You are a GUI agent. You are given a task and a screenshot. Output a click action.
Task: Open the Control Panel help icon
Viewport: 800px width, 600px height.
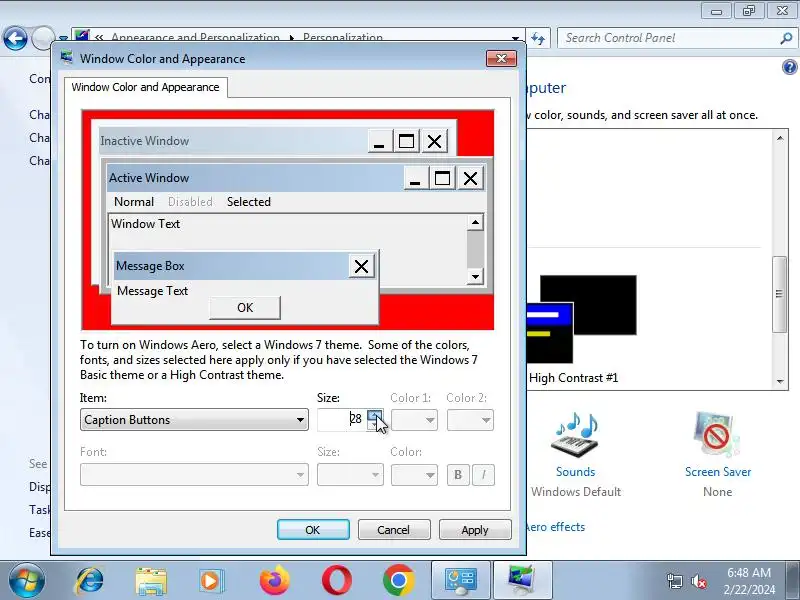tap(789, 67)
